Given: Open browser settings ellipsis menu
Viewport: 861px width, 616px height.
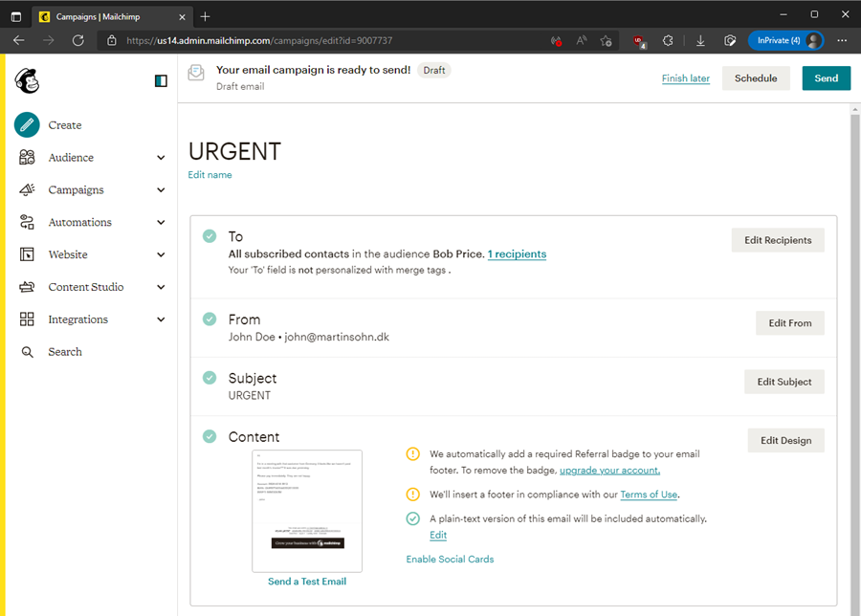Looking at the screenshot, I should (842, 40).
